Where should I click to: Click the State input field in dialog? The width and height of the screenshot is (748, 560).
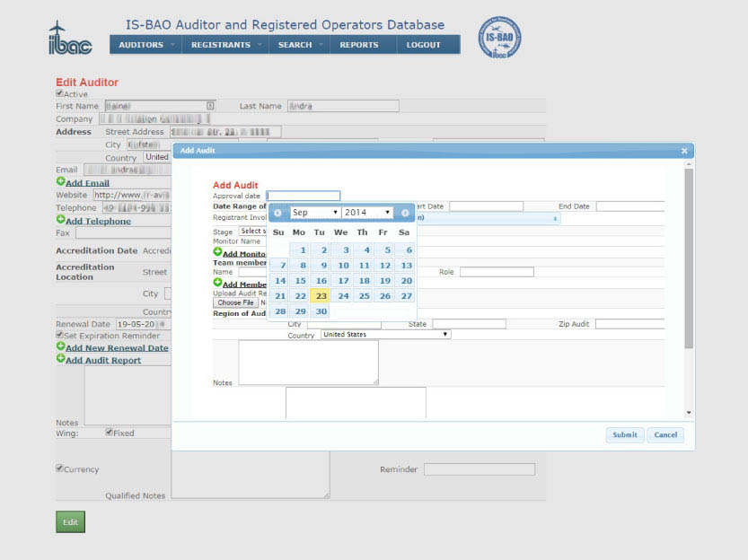(x=469, y=324)
